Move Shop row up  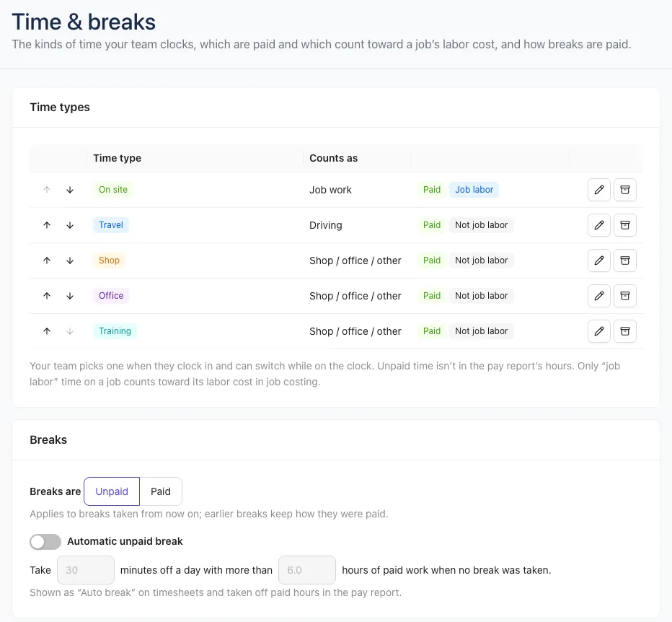point(47,260)
